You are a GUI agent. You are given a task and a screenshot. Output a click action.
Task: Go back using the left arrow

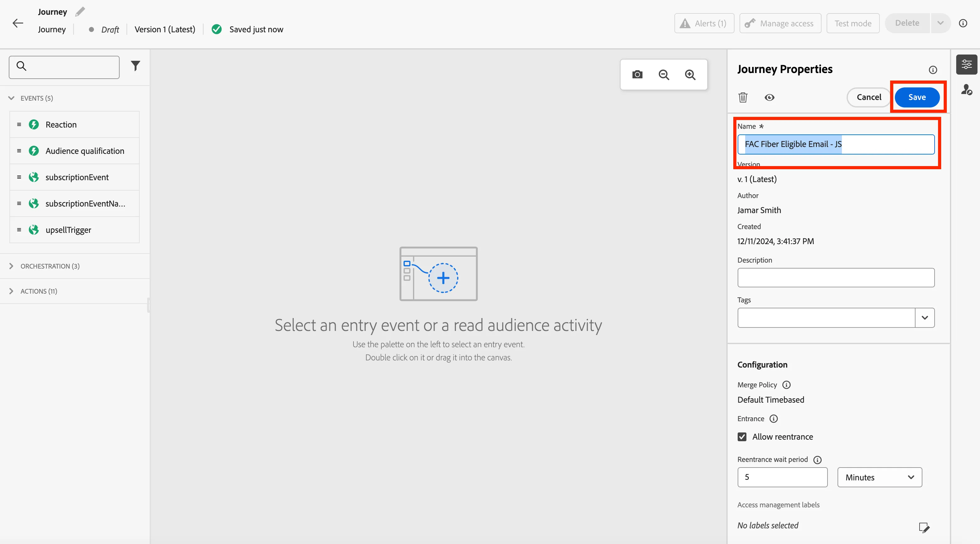pyautogui.click(x=18, y=23)
